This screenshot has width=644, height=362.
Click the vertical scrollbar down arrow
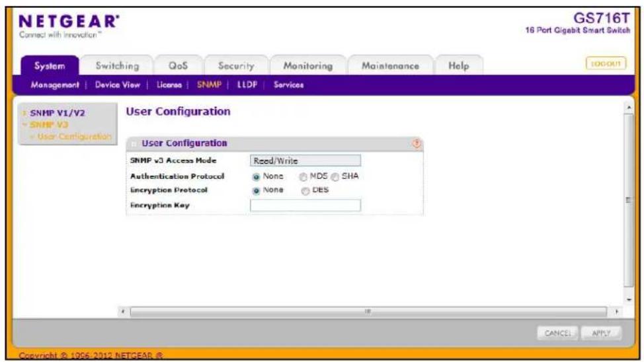[629, 300]
